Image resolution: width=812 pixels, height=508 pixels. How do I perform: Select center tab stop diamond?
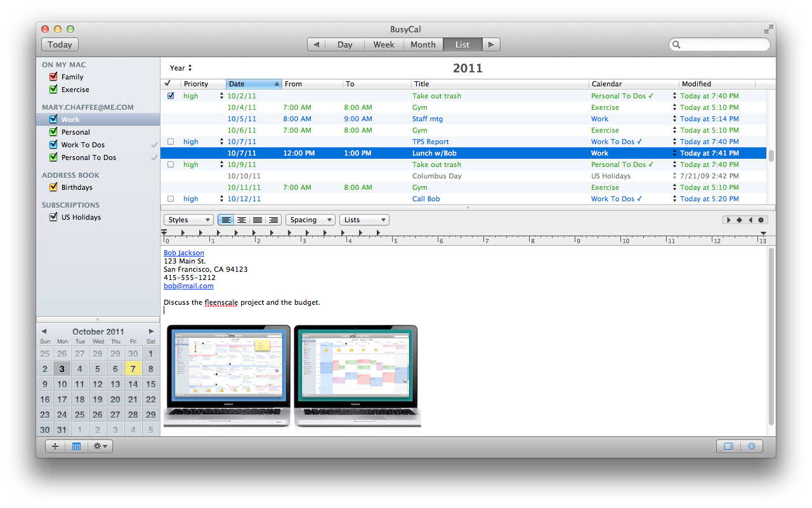(x=739, y=220)
